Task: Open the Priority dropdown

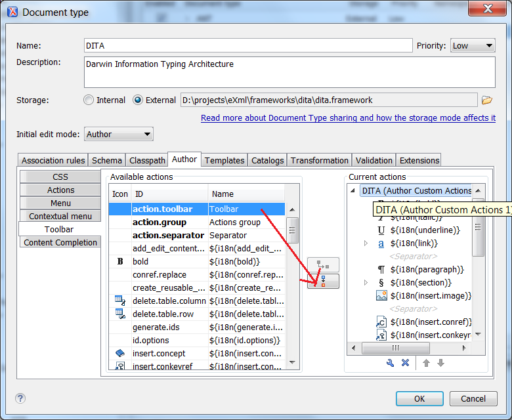Action: tap(473, 46)
